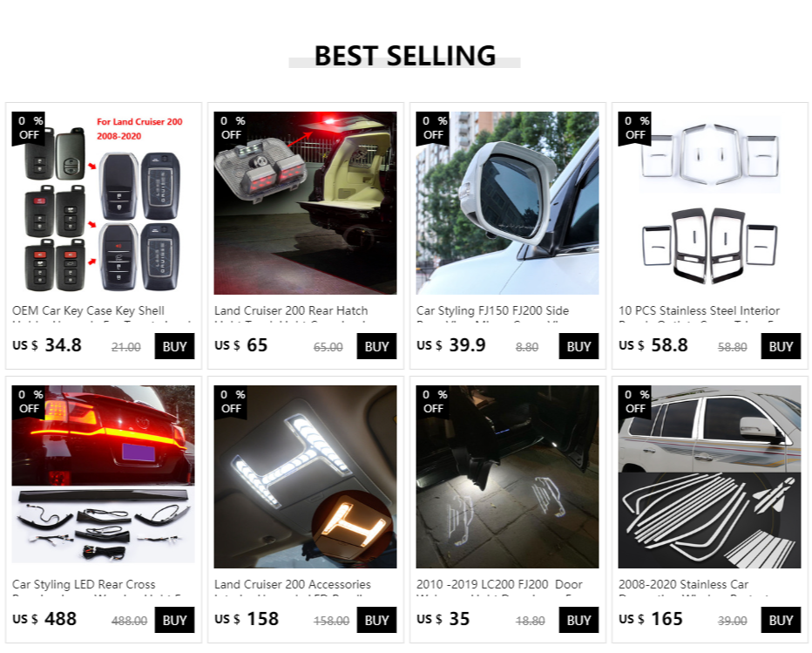Open the rear hatch light product image

click(305, 202)
